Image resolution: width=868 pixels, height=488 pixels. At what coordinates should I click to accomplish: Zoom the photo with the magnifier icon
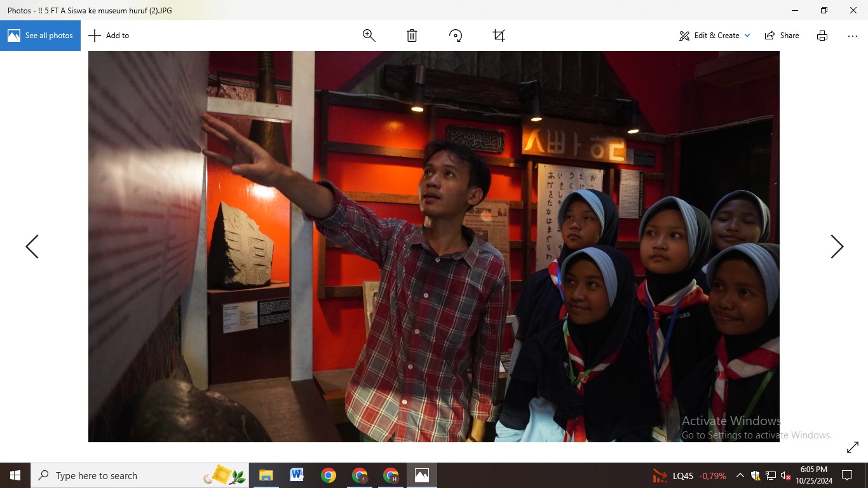coord(369,36)
